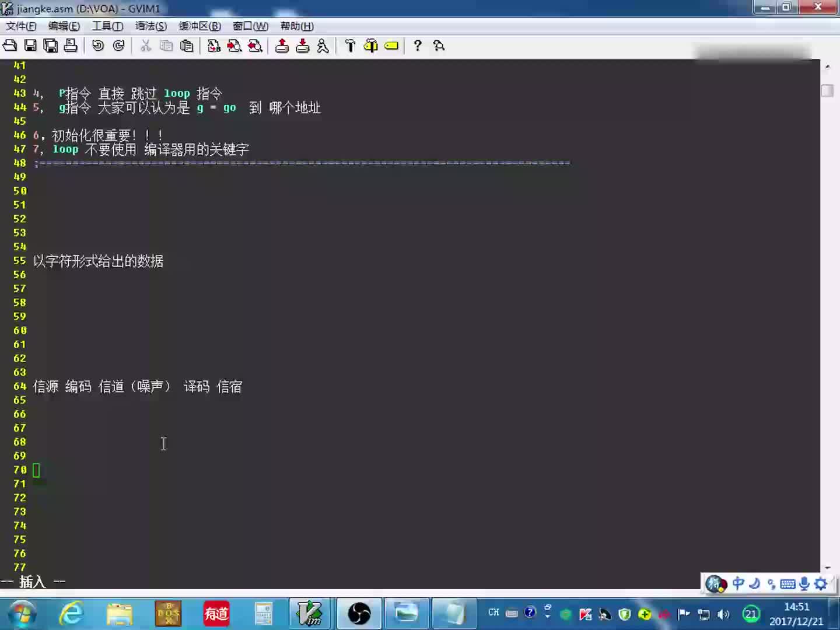Toggle full/half-width moon icon on IME bar
840x630 pixels.
point(755,583)
